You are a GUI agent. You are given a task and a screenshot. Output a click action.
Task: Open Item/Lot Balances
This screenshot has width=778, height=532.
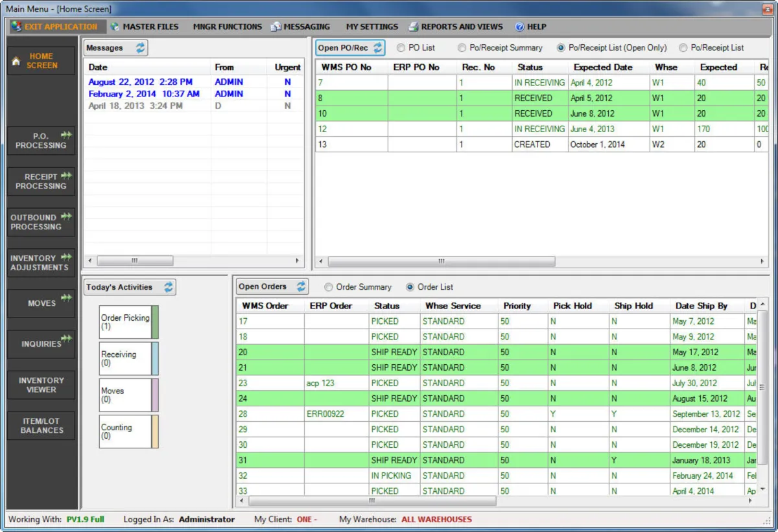click(x=41, y=426)
